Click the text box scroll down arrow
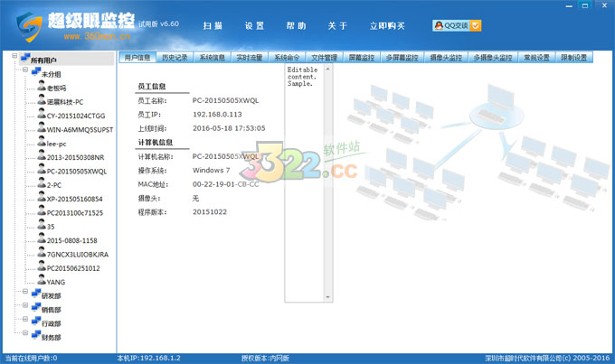The image size is (615, 364). 328,297
